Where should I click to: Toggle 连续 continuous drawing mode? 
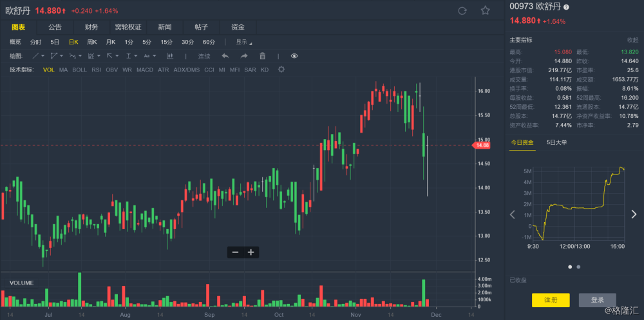click(x=204, y=56)
